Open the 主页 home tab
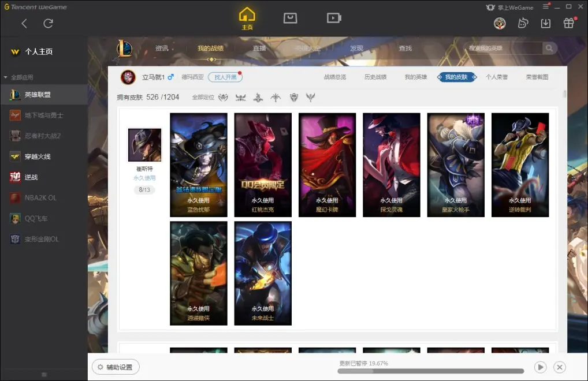This screenshot has height=381, width=588. (x=247, y=18)
